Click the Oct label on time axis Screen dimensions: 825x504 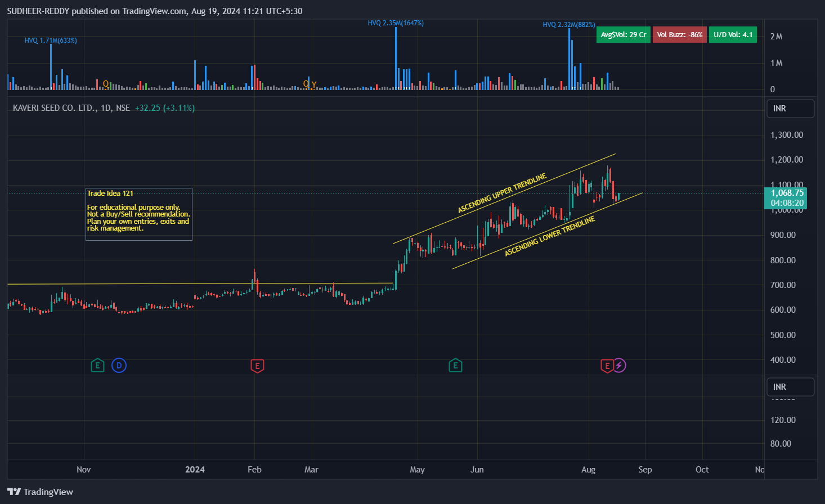coord(702,470)
